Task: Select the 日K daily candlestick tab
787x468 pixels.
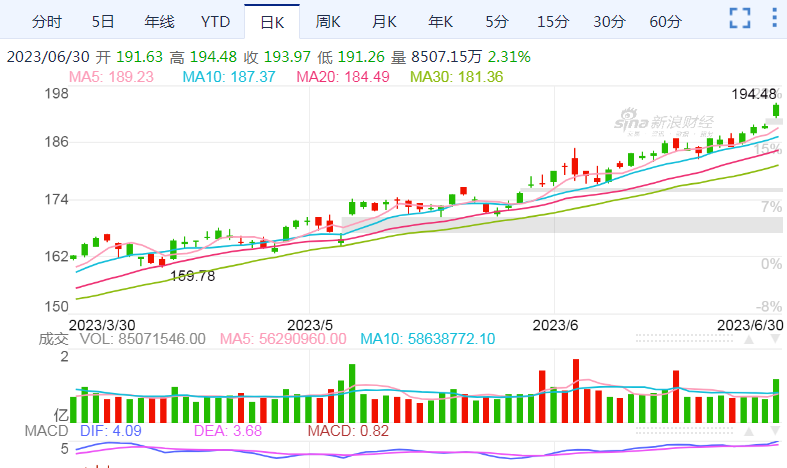Action: 272,22
